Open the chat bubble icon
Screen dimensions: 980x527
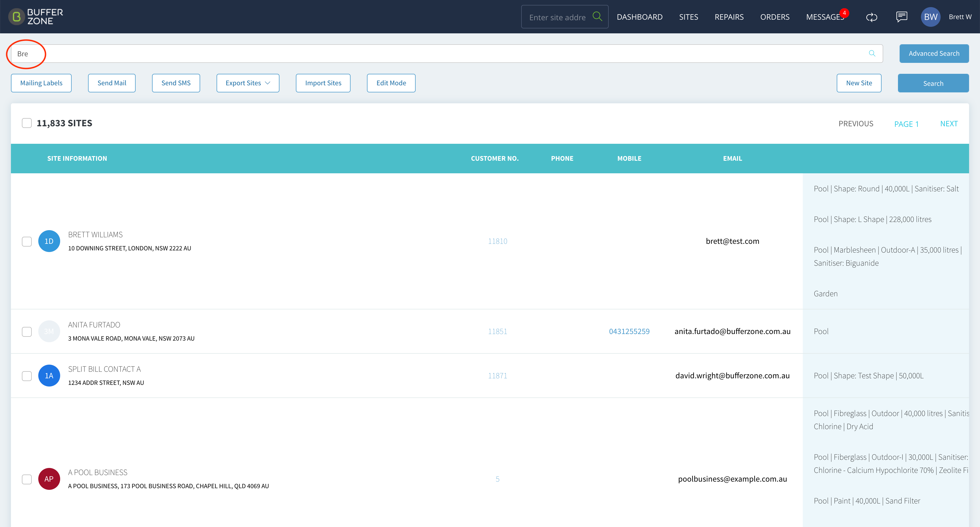tap(902, 17)
